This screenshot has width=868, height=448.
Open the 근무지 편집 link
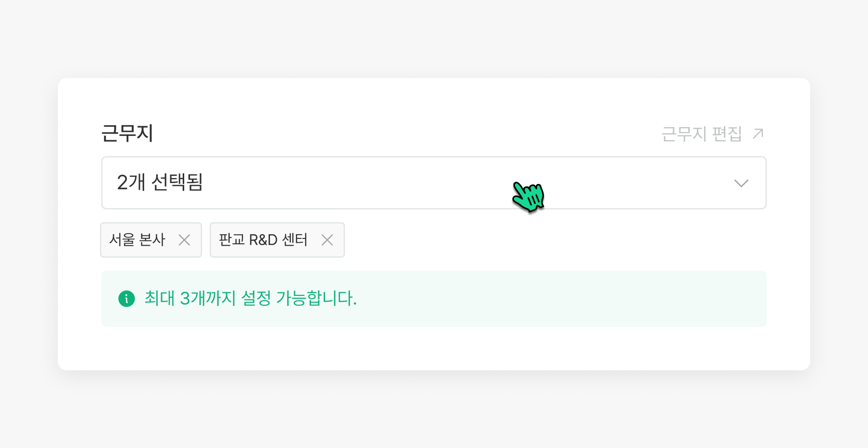(702, 134)
